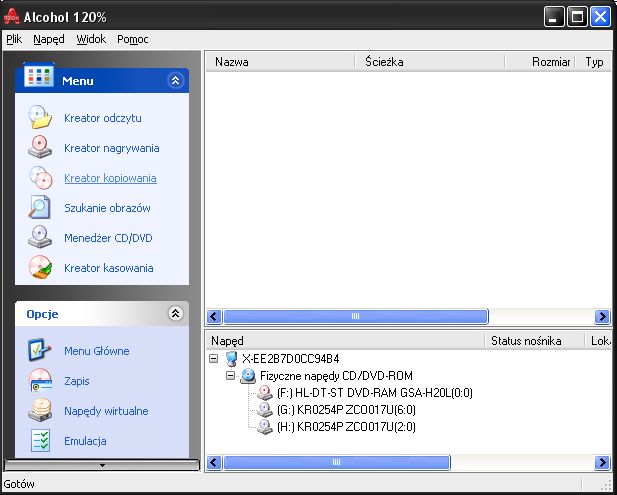Click the Fizyczne napędy CD/DVD-ROM disc icon
The height and width of the screenshot is (495, 617).
tap(248, 376)
